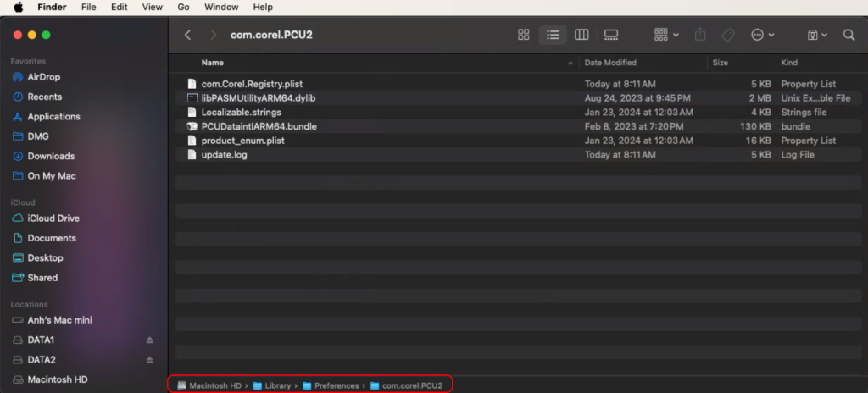This screenshot has width=868, height=393.
Task: Click the Share toolbar icon
Action: tap(700, 35)
